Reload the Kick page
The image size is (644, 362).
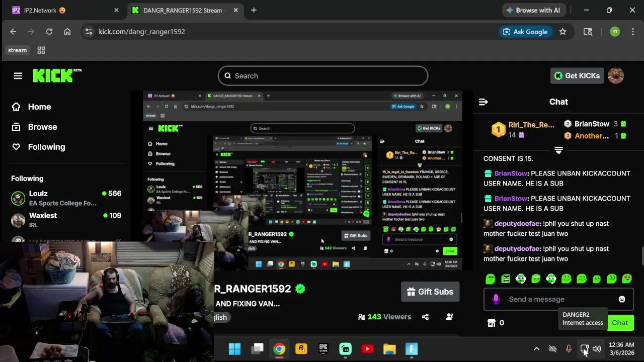click(x=49, y=32)
